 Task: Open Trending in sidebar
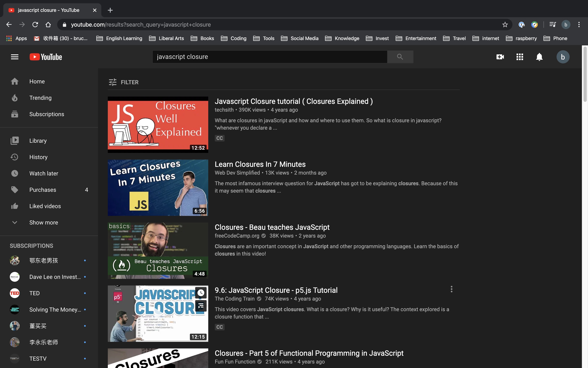point(49,98)
